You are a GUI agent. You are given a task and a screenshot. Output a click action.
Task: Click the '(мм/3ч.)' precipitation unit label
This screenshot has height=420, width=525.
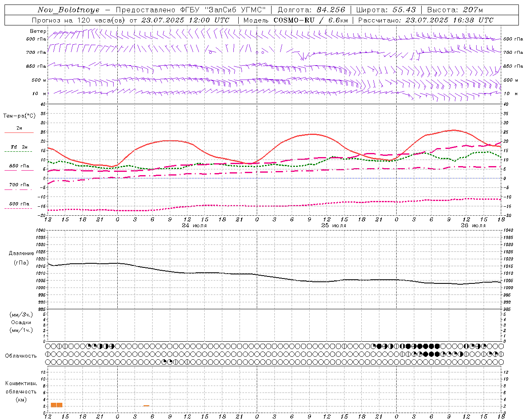21,315
